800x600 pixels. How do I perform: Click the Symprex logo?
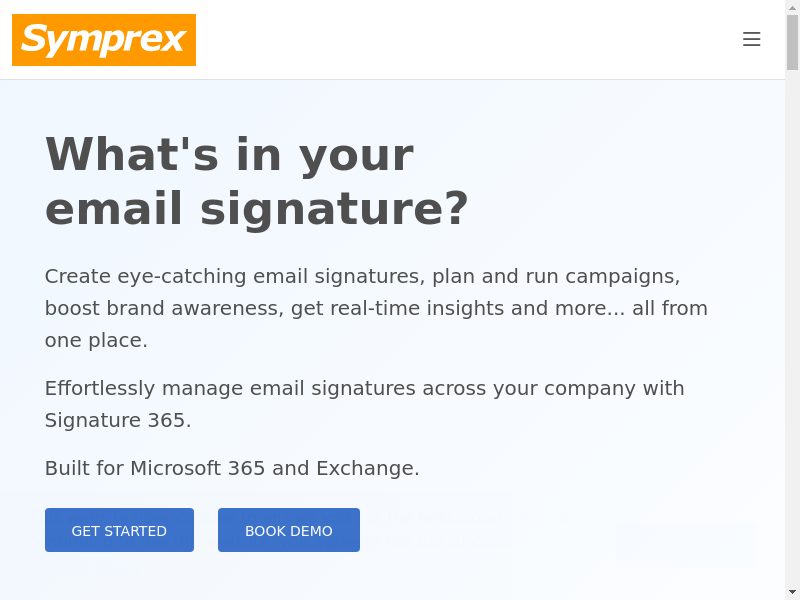click(x=104, y=40)
